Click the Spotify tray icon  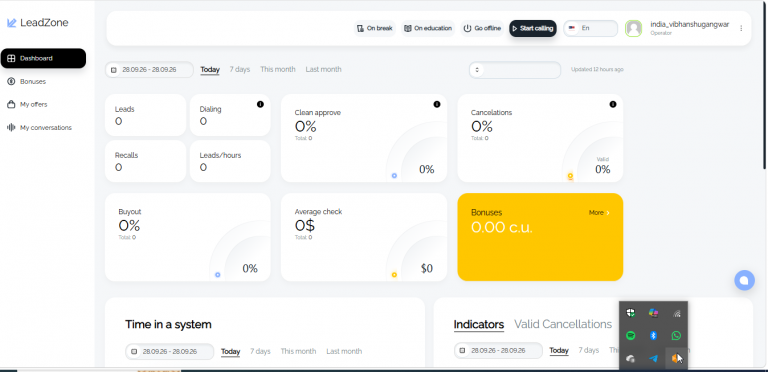pyautogui.click(x=630, y=336)
